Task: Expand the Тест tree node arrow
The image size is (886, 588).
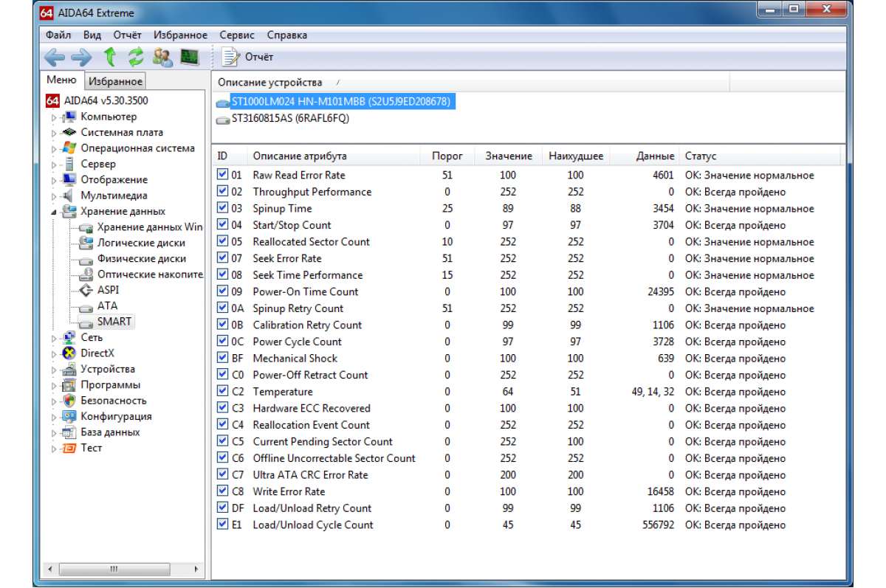Action: (x=53, y=449)
